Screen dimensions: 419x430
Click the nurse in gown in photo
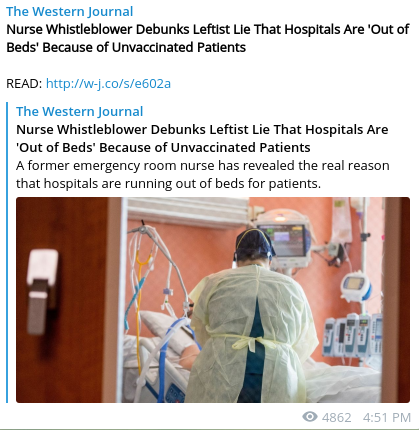(252, 317)
